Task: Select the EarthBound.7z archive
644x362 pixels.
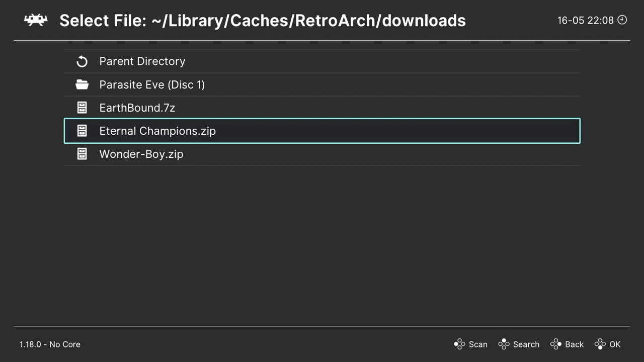Action: pos(137,108)
